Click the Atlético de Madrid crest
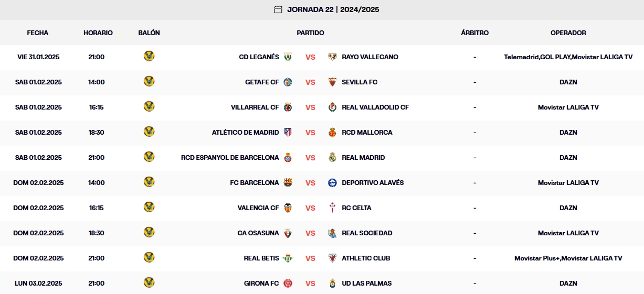The width and height of the screenshot is (644, 294). [288, 132]
